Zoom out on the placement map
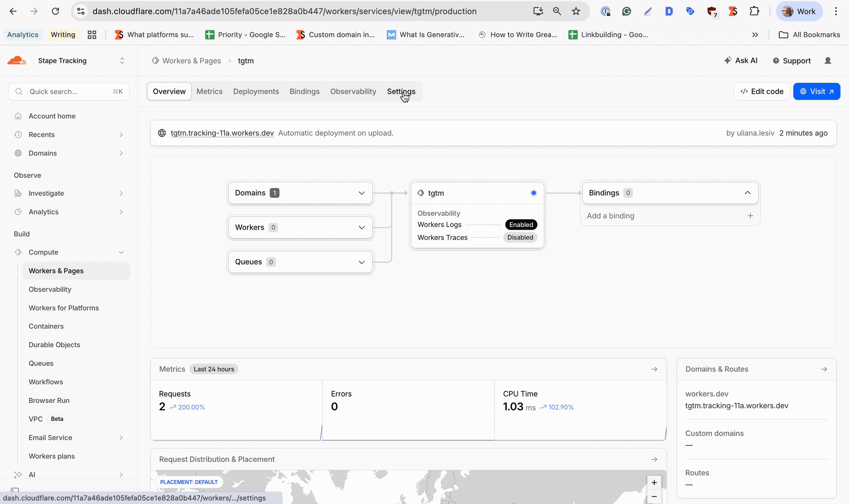Viewport: 849px width, 504px height. pos(654,497)
